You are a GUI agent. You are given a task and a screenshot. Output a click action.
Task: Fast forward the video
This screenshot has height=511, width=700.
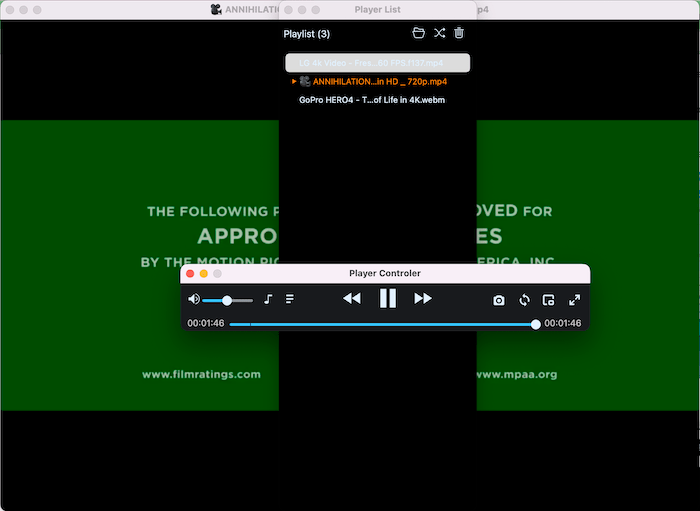[x=423, y=299]
